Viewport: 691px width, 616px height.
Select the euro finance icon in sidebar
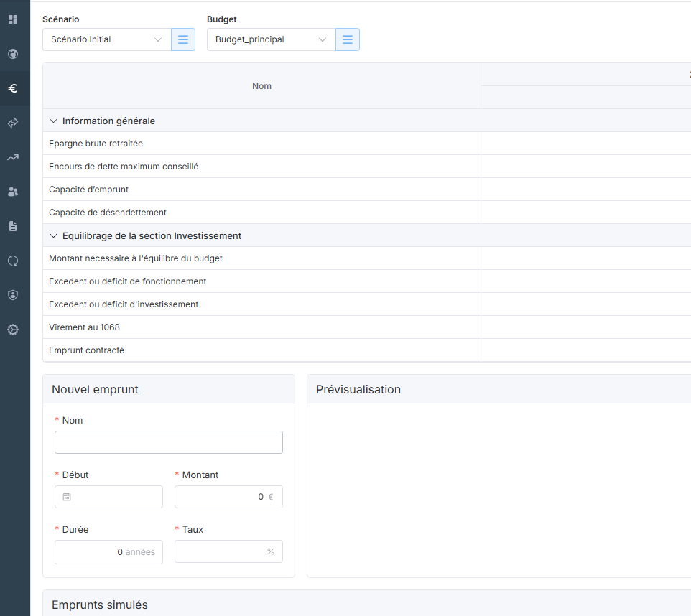[x=13, y=88]
